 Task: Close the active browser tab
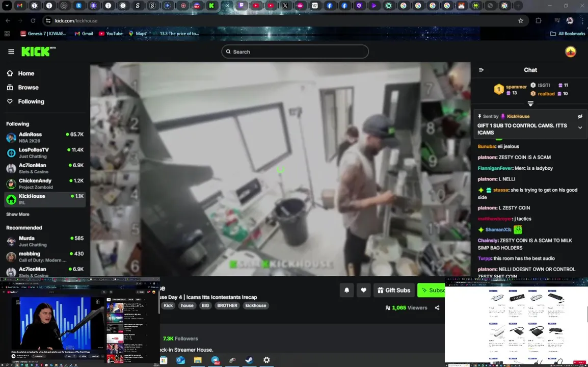(x=227, y=6)
